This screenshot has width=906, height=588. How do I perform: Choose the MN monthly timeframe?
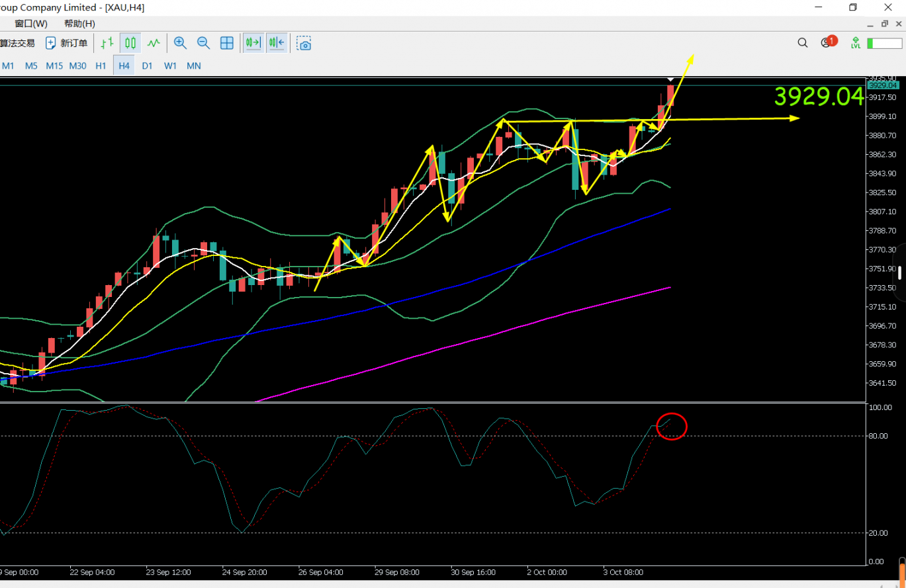pyautogui.click(x=193, y=65)
